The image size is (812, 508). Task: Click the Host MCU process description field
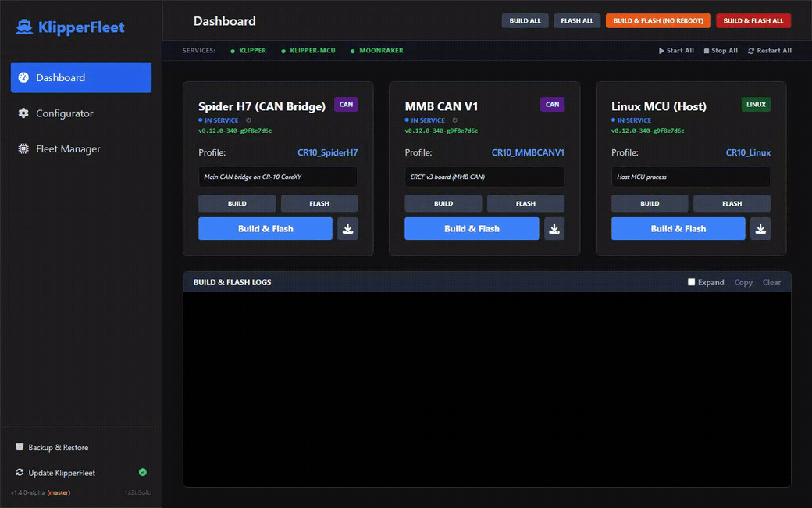691,177
